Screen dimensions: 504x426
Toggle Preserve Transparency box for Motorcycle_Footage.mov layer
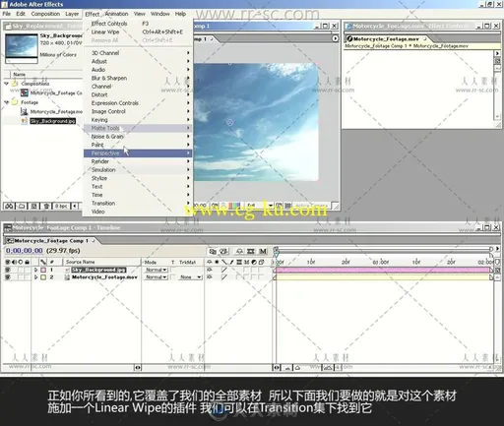[172, 277]
